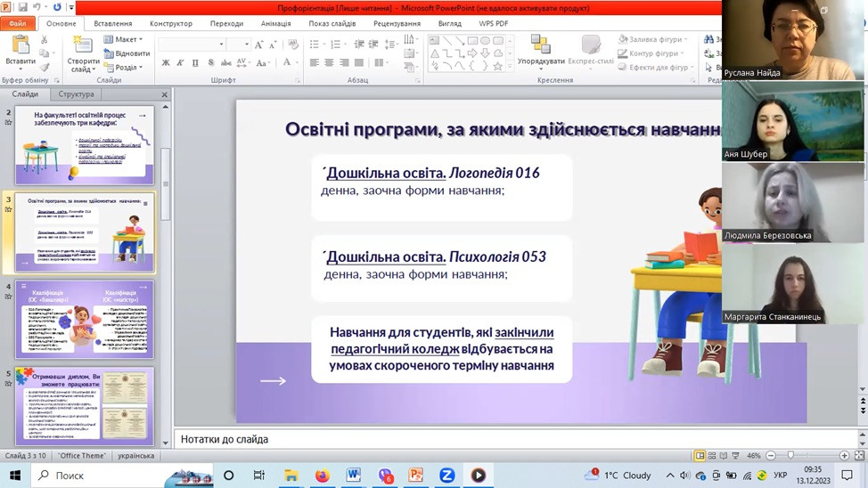This screenshot has width=868, height=488.
Task: Open the Zoom app from the taskbar
Action: 446,476
